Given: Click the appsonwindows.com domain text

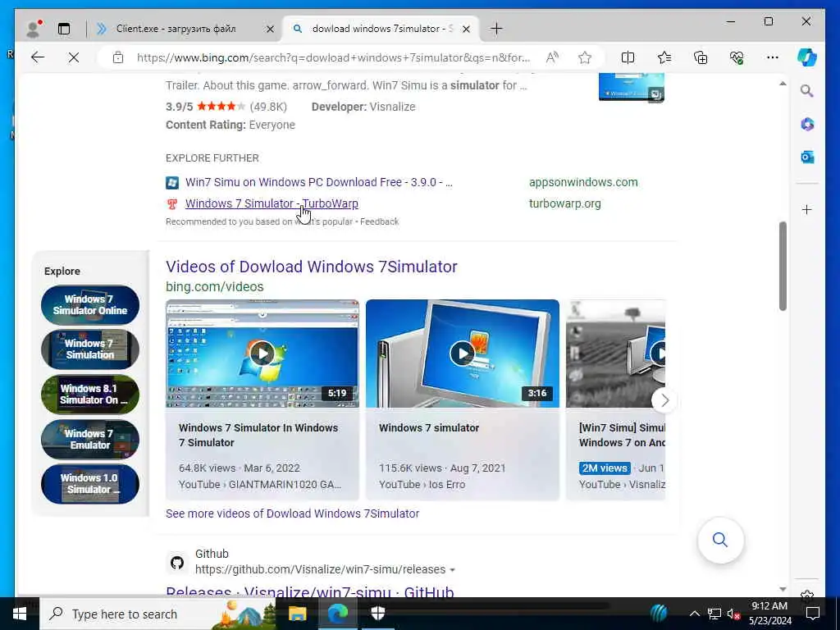Looking at the screenshot, I should click(x=583, y=182).
